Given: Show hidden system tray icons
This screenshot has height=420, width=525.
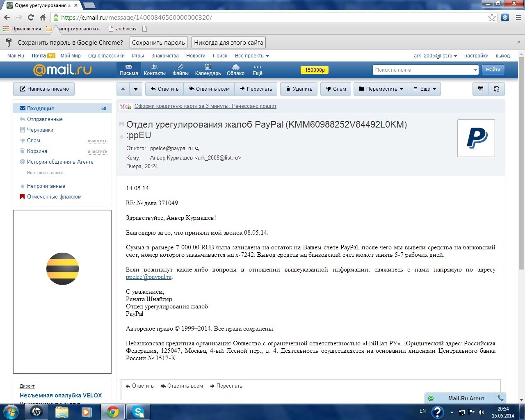Looking at the screenshot, I should click(452, 412).
